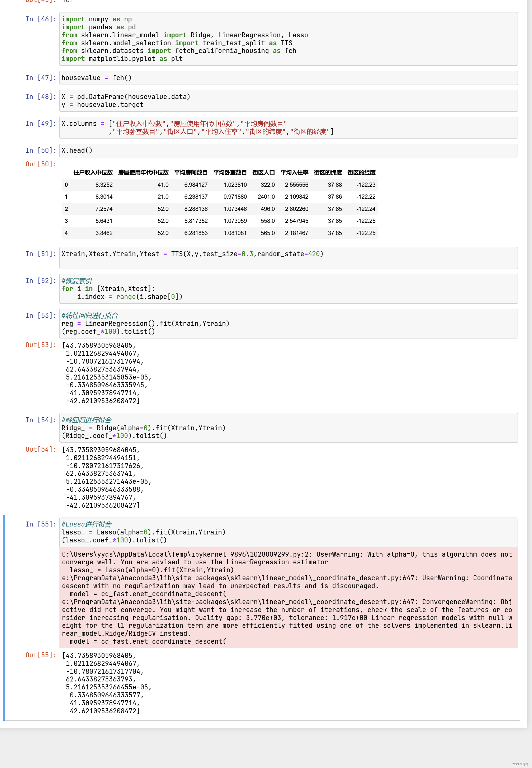
Task: Select the LinearRegression fit cell
Action: (x=288, y=324)
